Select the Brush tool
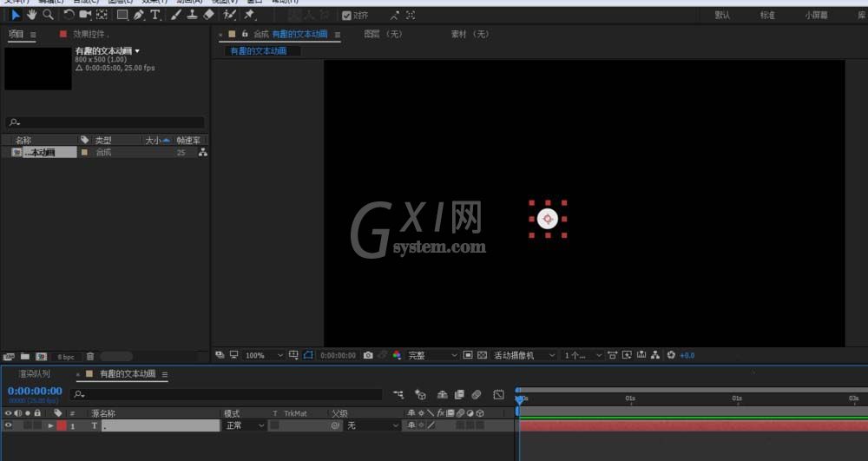Screen dimensions: 868x461 pyautogui.click(x=176, y=15)
